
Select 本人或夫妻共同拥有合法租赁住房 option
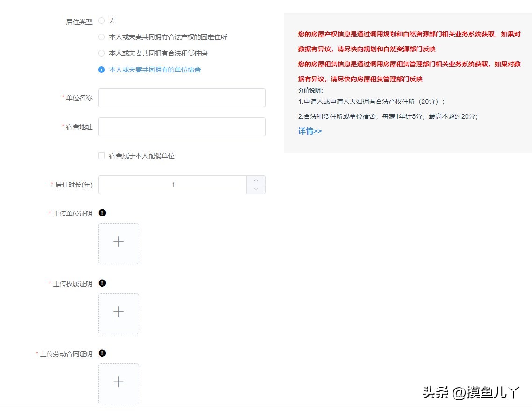pos(101,53)
